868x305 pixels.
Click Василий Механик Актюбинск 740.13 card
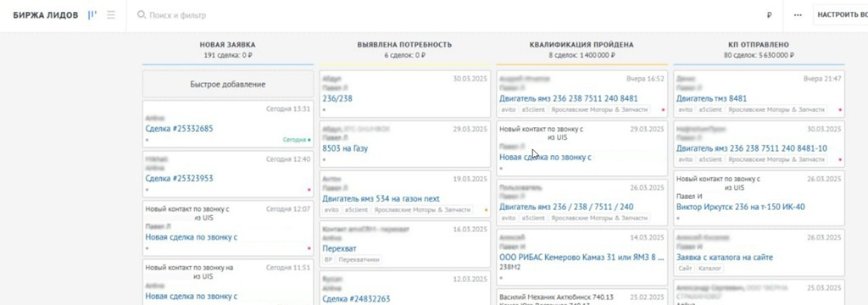coord(581,297)
